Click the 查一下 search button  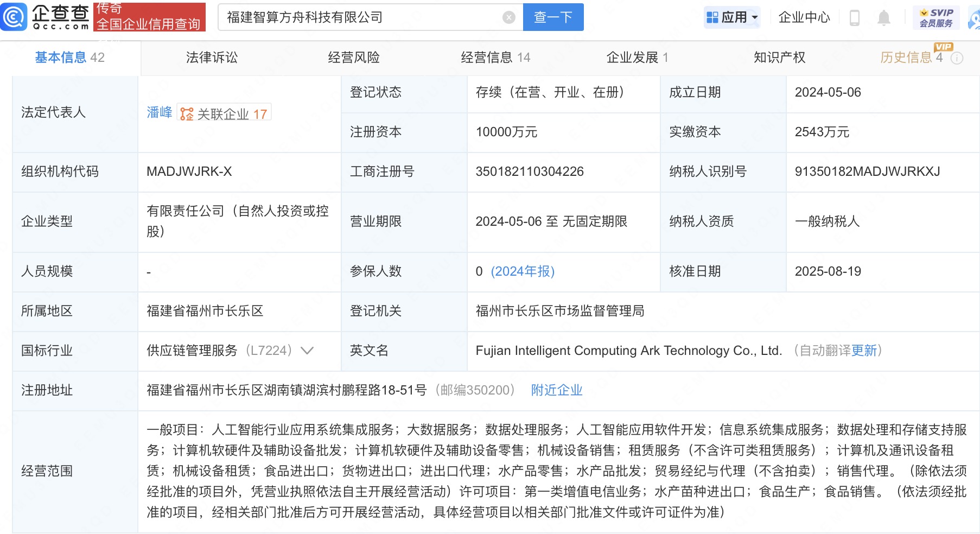(553, 17)
